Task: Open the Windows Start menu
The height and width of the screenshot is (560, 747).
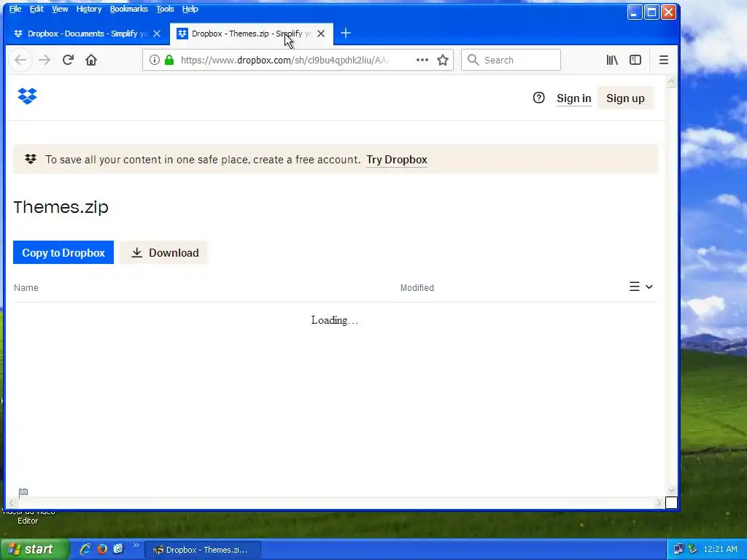Action: click(x=34, y=549)
